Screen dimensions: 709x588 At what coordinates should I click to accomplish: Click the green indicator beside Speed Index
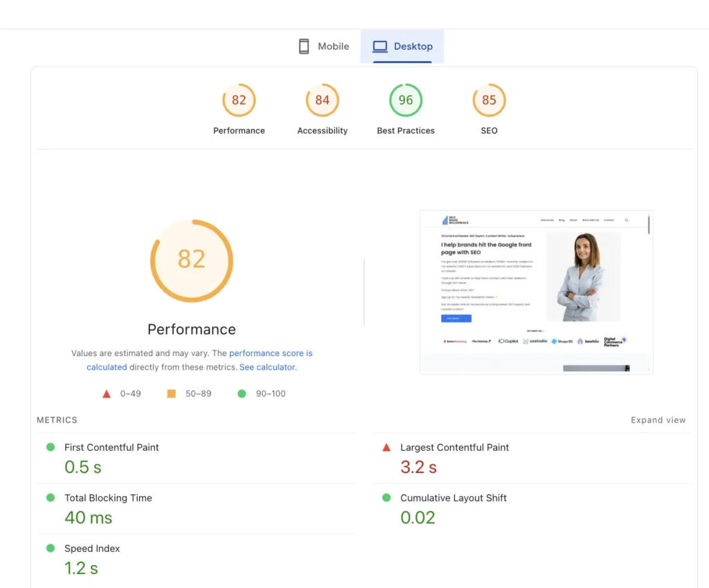coord(49,548)
